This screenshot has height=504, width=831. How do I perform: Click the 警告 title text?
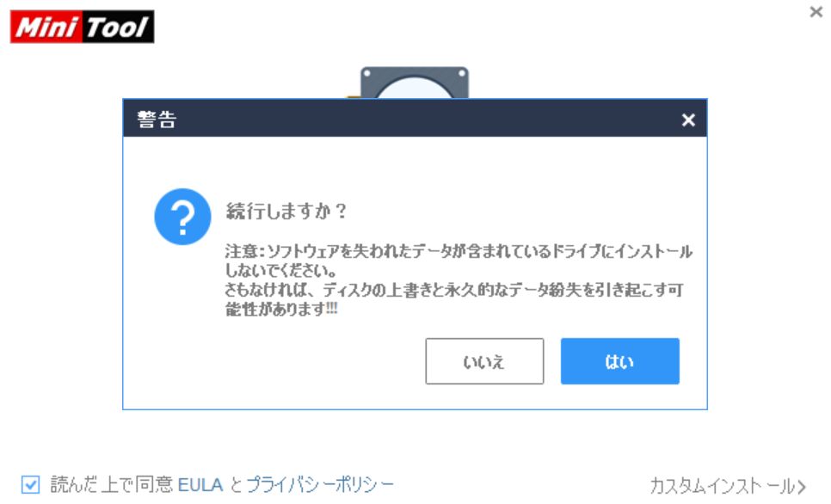pos(157,120)
